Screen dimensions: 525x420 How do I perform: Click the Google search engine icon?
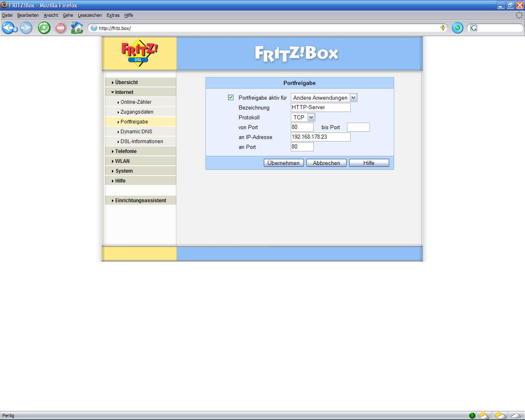tap(474, 28)
